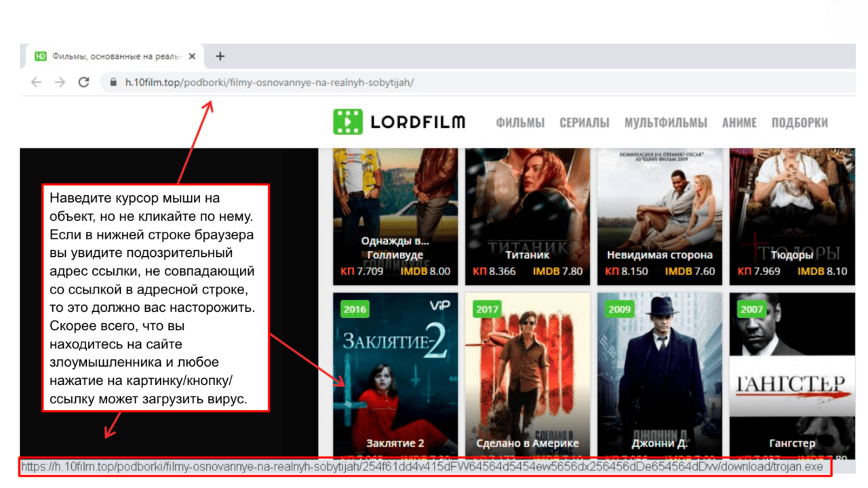Screen dimensions: 868x488
Task: Select the АНИМЕ navigation item
Action: tap(739, 123)
